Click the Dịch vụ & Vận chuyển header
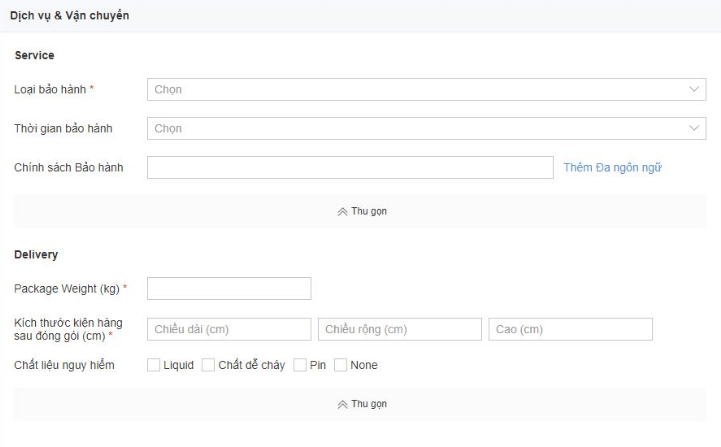Screen dimensions: 721x447 pyautogui.click(x=69, y=16)
